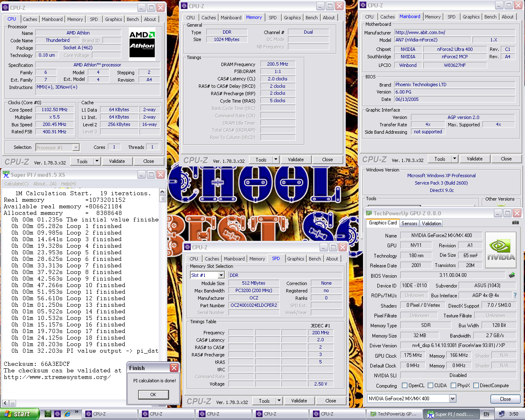Click the first green quick launch icon
Screen dimensions: 525x420
[x=48, y=414]
